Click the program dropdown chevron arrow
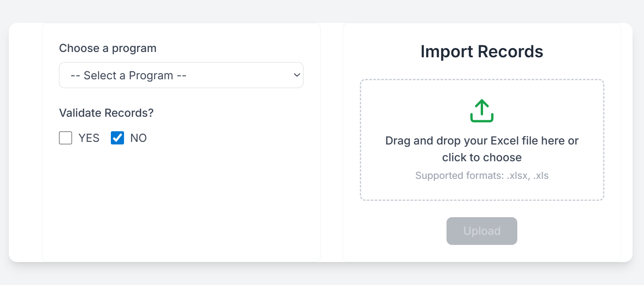This screenshot has width=644, height=285. pyautogui.click(x=296, y=75)
